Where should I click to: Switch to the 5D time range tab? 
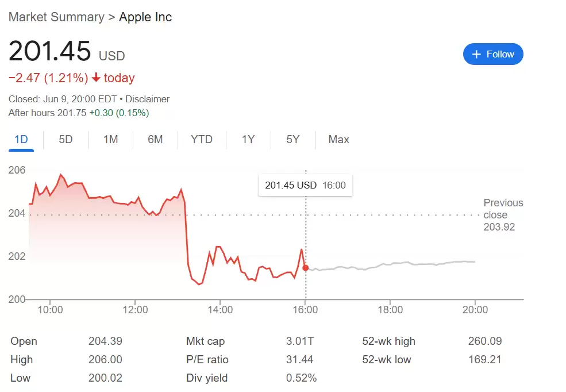click(x=66, y=140)
